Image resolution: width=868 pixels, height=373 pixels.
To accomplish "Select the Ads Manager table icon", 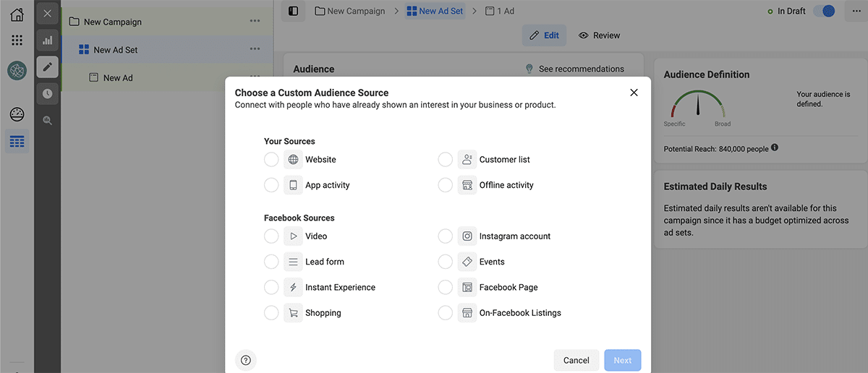I will 17,142.
